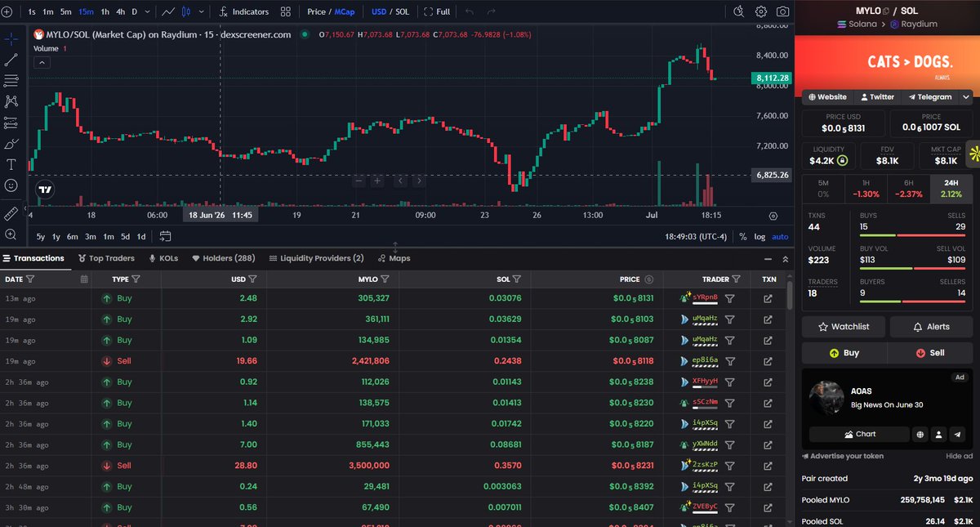
Task: Undo the last chart action
Action: [469, 11]
